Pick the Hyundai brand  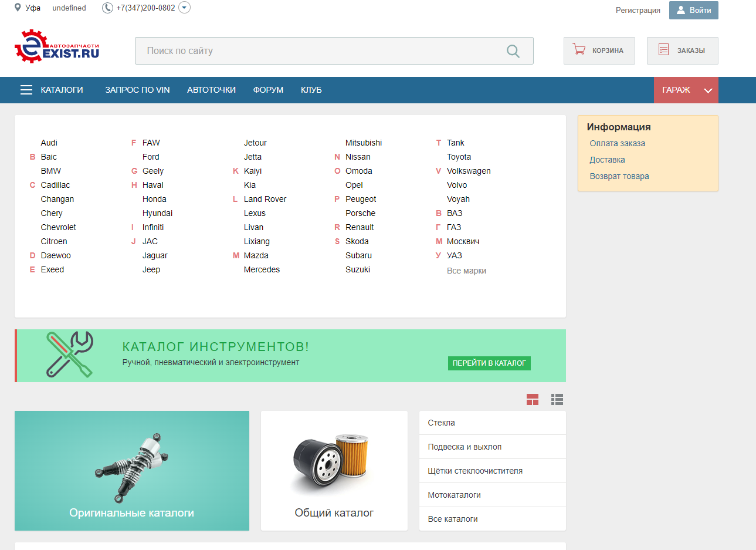[x=157, y=213]
